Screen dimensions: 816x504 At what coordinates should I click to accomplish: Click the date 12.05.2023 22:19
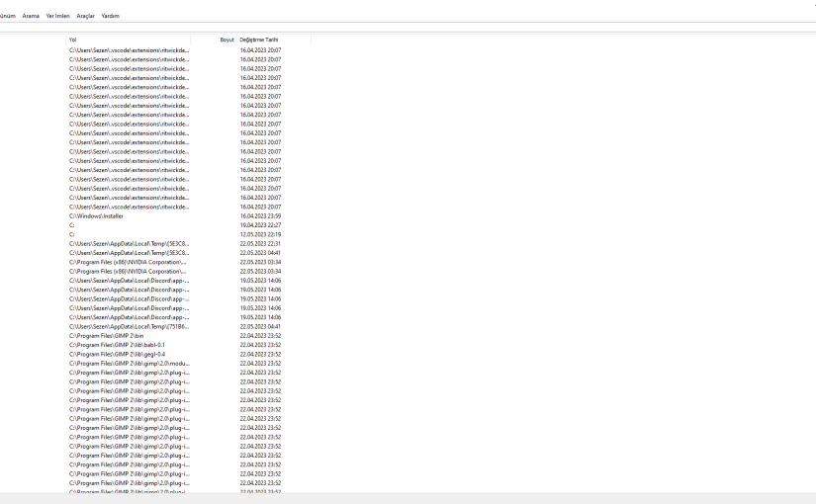(x=260, y=234)
